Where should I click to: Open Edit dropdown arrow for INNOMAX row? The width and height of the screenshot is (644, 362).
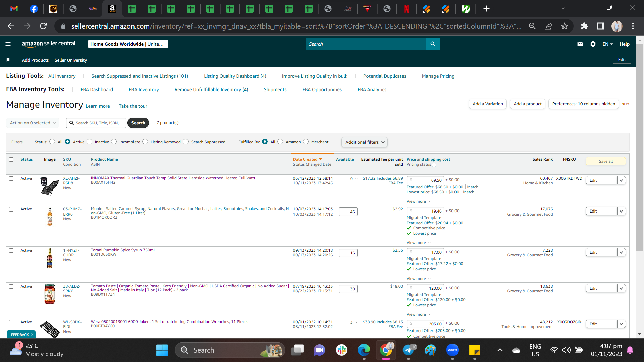pos(621,180)
